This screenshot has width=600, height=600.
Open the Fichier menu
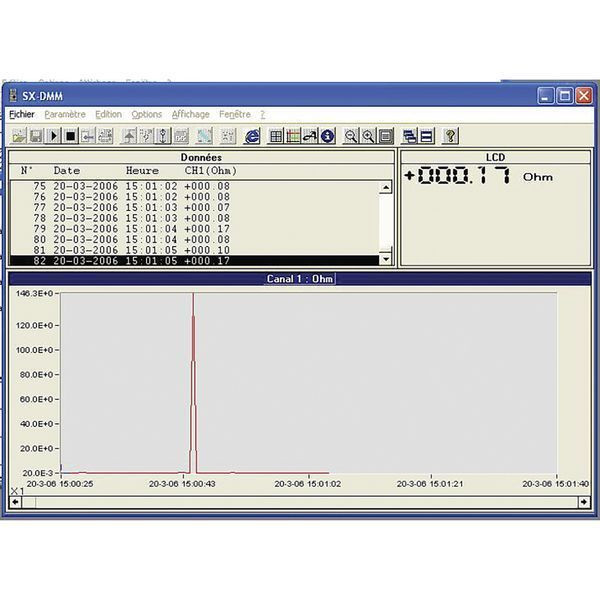click(x=21, y=115)
